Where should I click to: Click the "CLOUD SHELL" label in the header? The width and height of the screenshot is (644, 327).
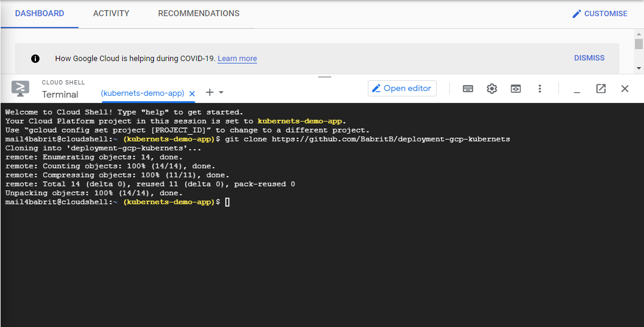64,83
